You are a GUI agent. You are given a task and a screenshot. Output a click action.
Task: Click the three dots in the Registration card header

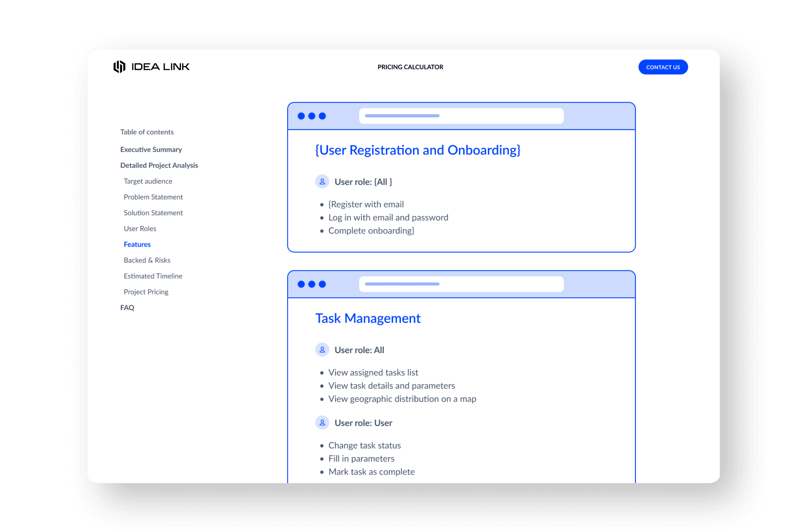(311, 116)
